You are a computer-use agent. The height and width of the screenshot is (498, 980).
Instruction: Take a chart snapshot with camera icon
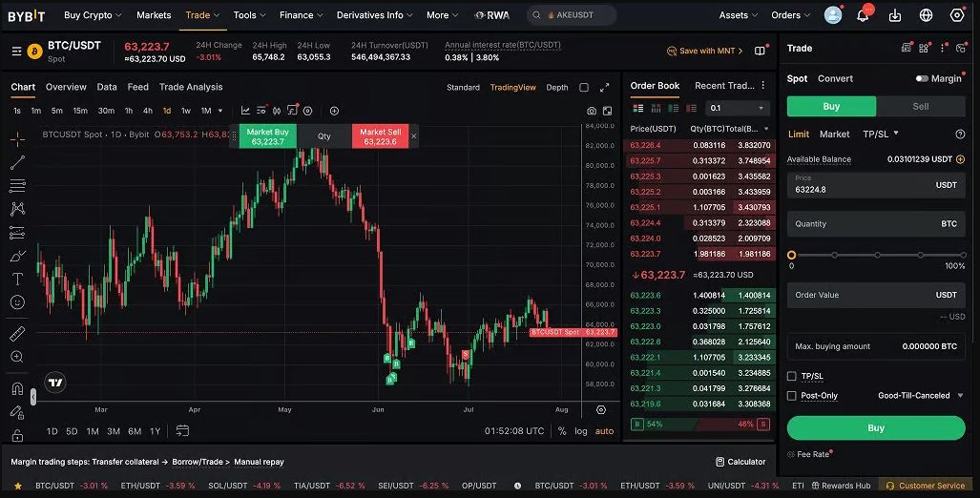pos(592,111)
